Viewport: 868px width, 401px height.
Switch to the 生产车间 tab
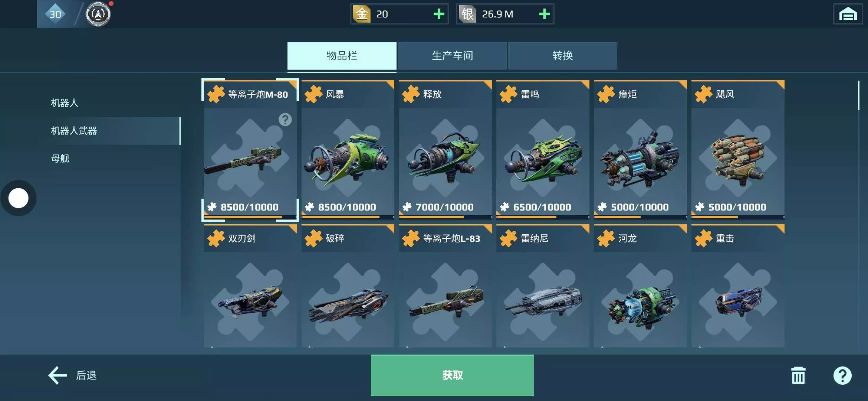point(452,56)
